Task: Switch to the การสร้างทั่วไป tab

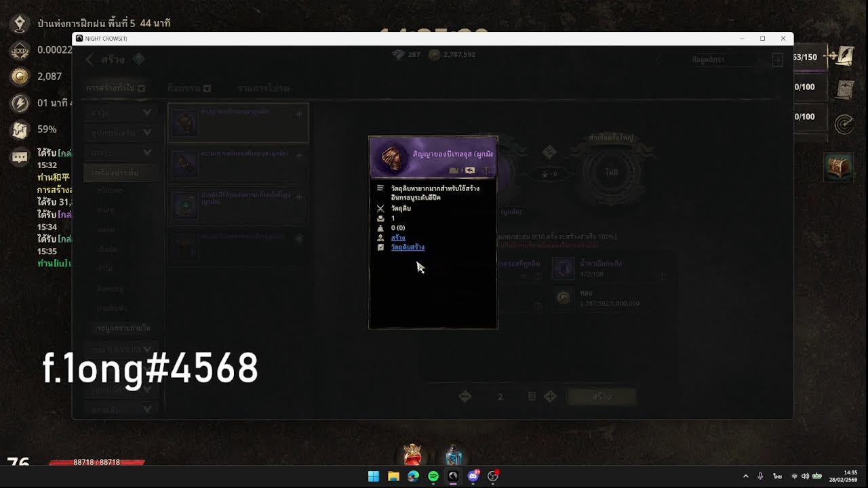Action: pos(115,88)
